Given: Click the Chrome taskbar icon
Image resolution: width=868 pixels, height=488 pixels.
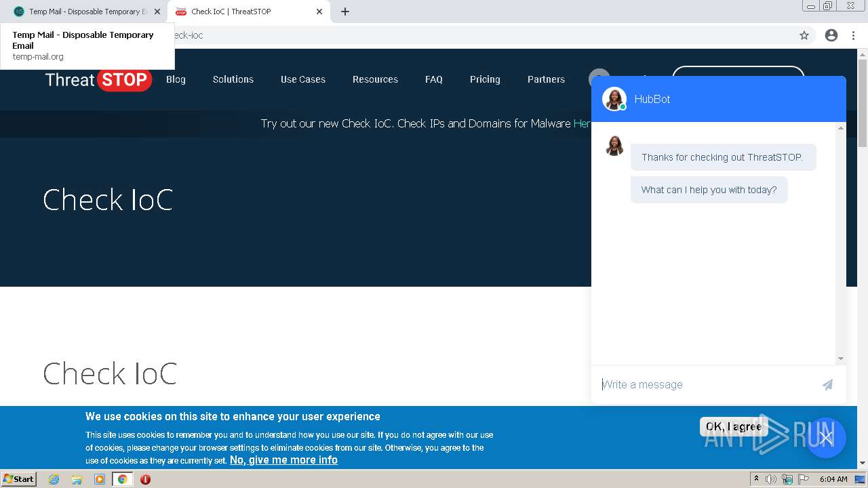Looking at the screenshot, I should (123, 479).
